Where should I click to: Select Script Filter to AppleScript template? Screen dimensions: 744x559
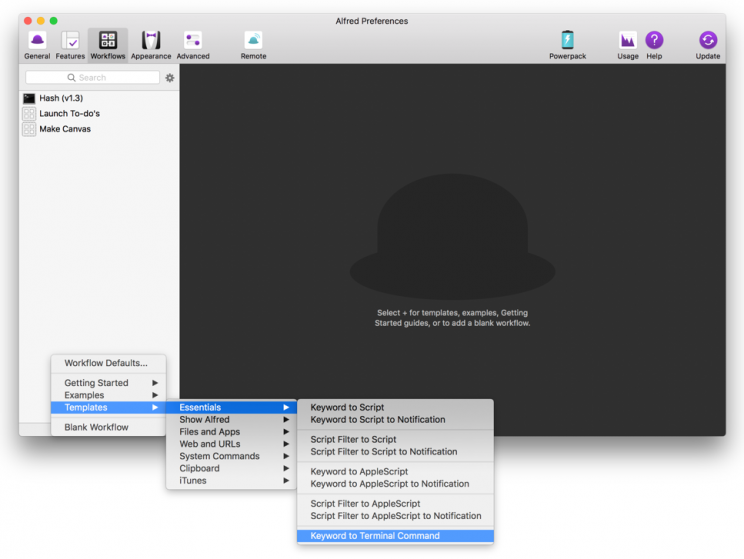coord(395,504)
